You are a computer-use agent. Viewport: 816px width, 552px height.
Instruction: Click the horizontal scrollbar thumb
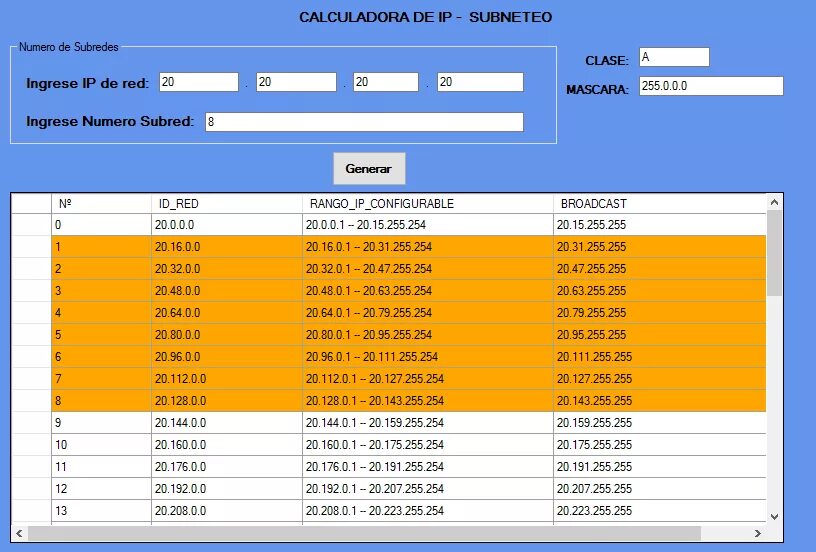pos(364,533)
